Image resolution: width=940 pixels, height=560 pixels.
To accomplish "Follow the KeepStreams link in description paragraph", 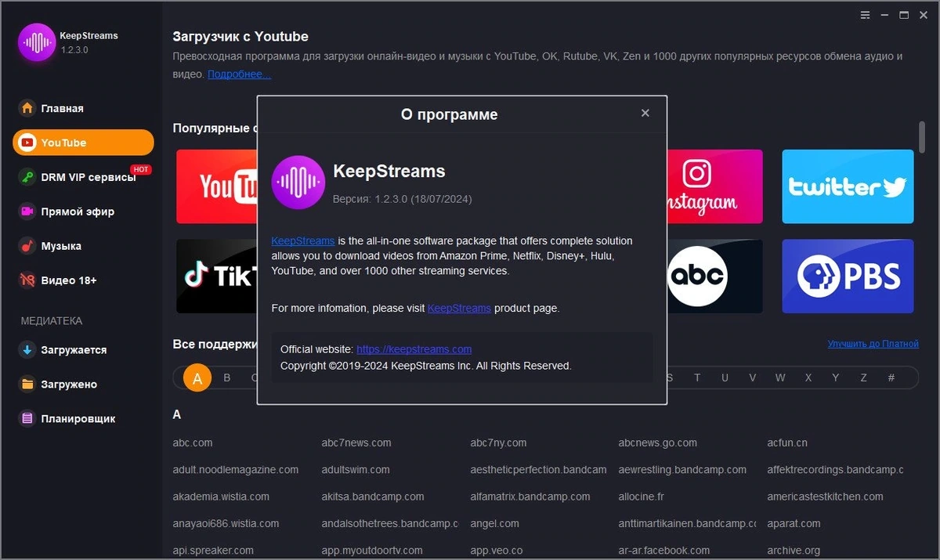I will click(303, 240).
